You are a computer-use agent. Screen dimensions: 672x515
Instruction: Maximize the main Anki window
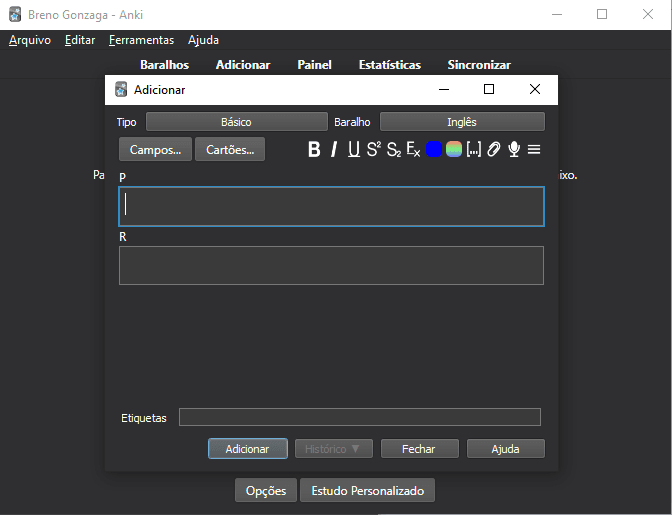pyautogui.click(x=602, y=14)
